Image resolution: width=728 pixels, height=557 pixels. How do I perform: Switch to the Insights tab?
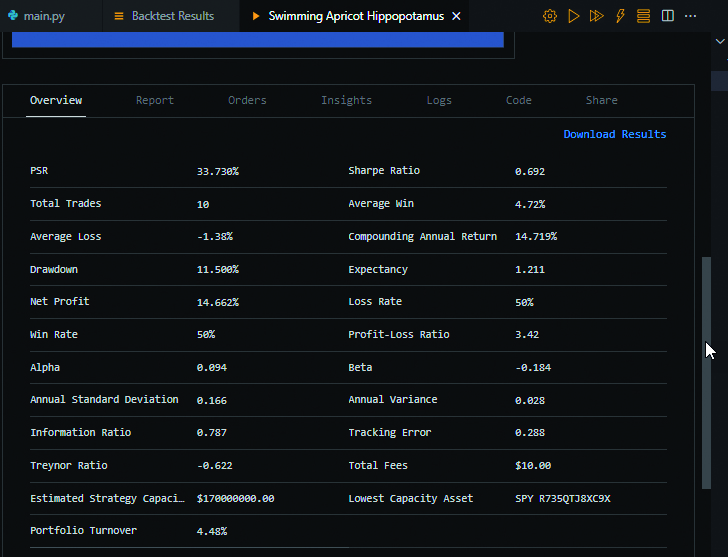click(x=346, y=100)
